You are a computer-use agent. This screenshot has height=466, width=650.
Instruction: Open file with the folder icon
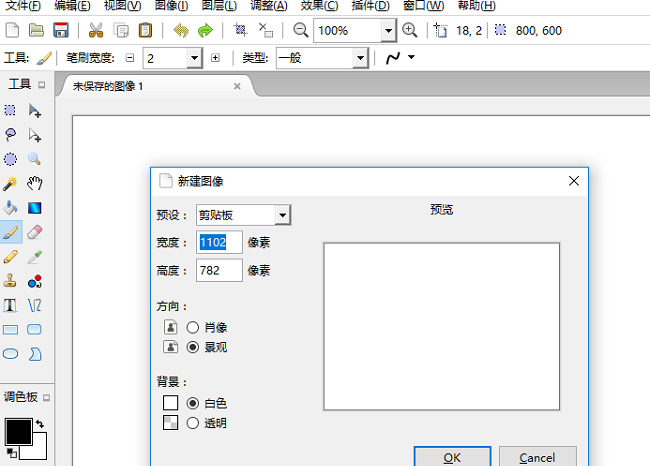(x=36, y=30)
